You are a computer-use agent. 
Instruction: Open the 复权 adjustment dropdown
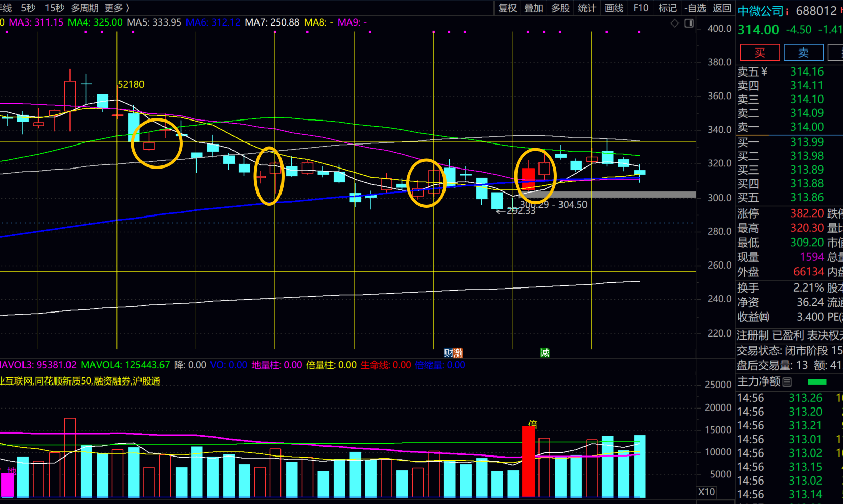click(x=507, y=8)
